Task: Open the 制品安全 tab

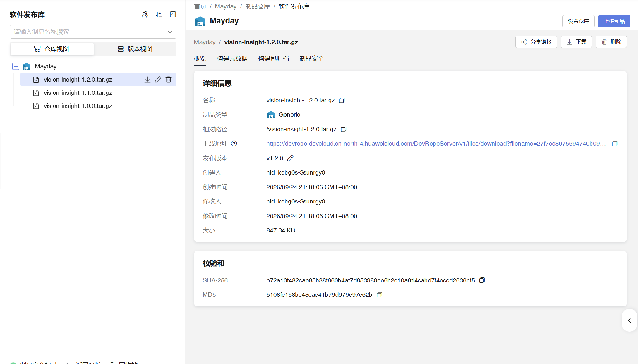Action: [x=312, y=58]
